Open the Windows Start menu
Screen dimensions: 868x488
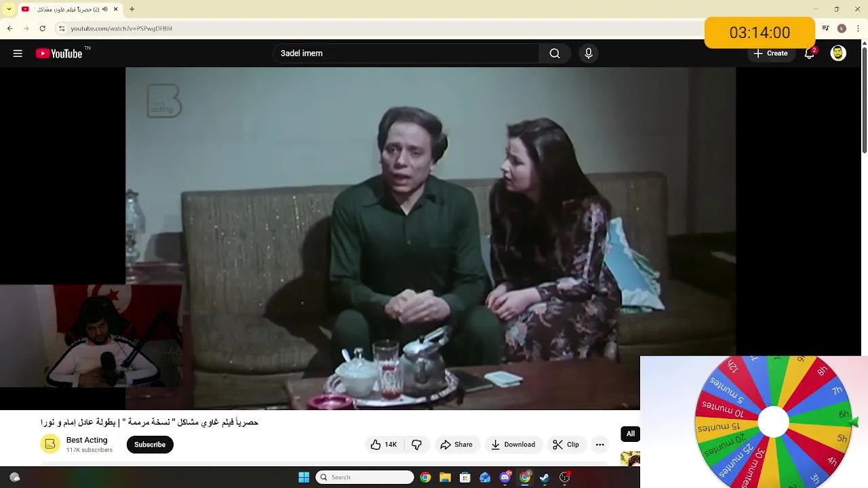(x=304, y=477)
